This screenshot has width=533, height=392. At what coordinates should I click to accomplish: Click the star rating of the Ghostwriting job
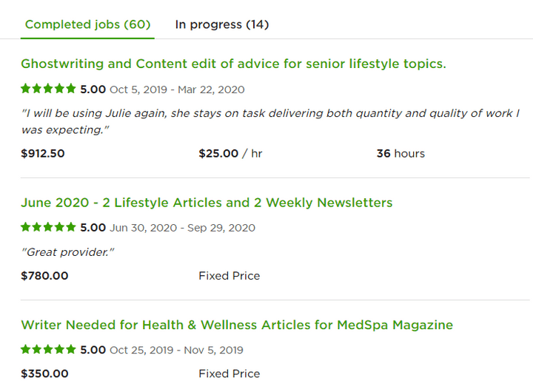pos(48,89)
